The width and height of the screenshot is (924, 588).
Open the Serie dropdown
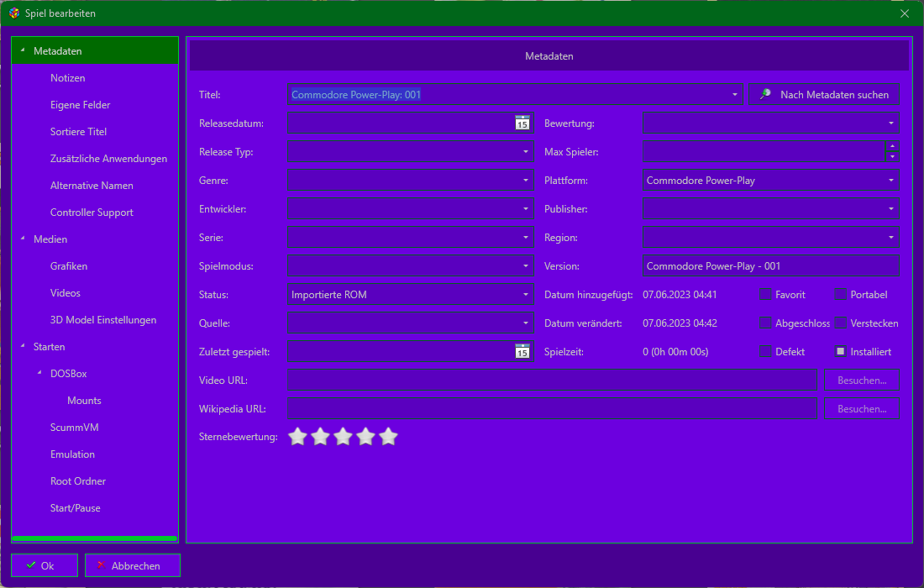click(x=526, y=238)
